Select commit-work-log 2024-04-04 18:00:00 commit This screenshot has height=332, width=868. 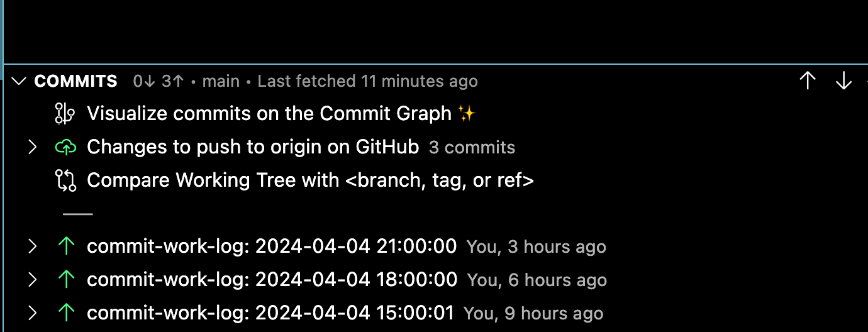coord(272,280)
